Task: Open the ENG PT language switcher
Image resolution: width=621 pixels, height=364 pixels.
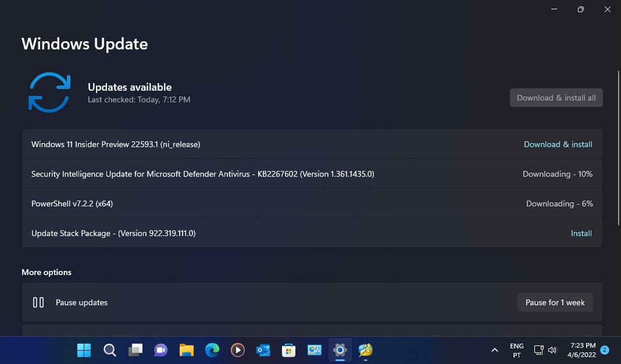Action: tap(516, 351)
